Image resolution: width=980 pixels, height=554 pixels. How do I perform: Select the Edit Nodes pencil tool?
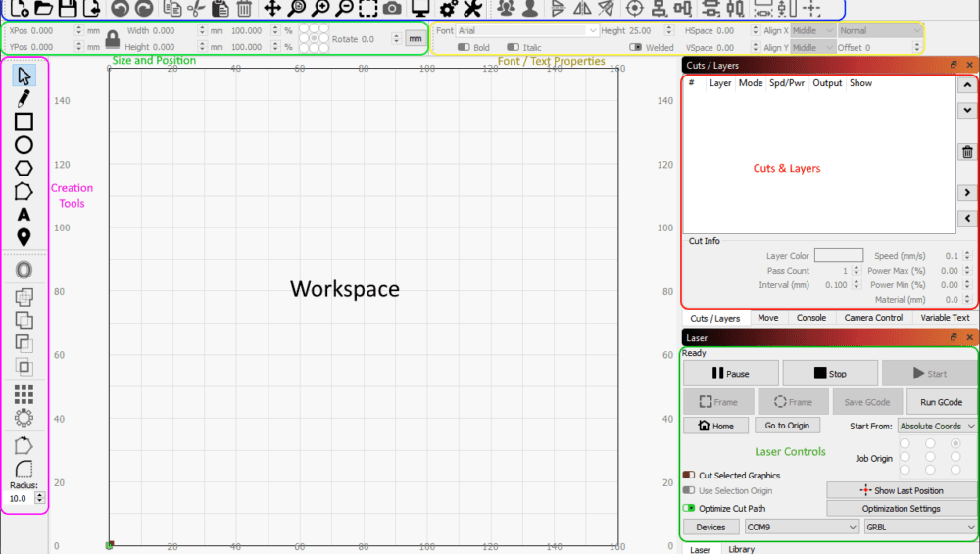click(24, 99)
